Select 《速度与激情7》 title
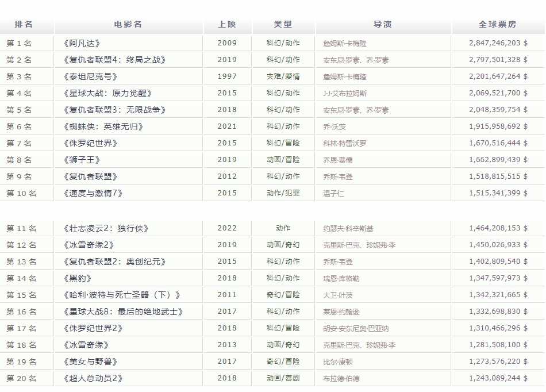 (x=93, y=193)
